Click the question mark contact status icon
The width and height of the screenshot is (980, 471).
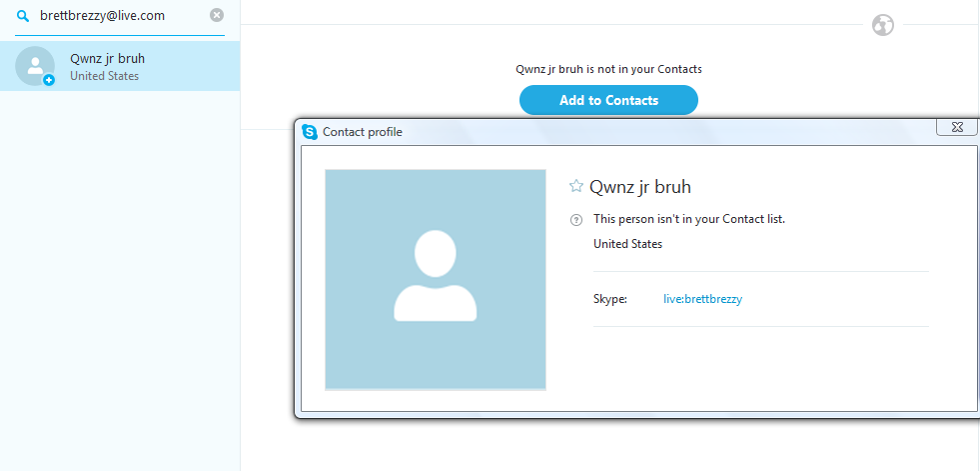576,220
